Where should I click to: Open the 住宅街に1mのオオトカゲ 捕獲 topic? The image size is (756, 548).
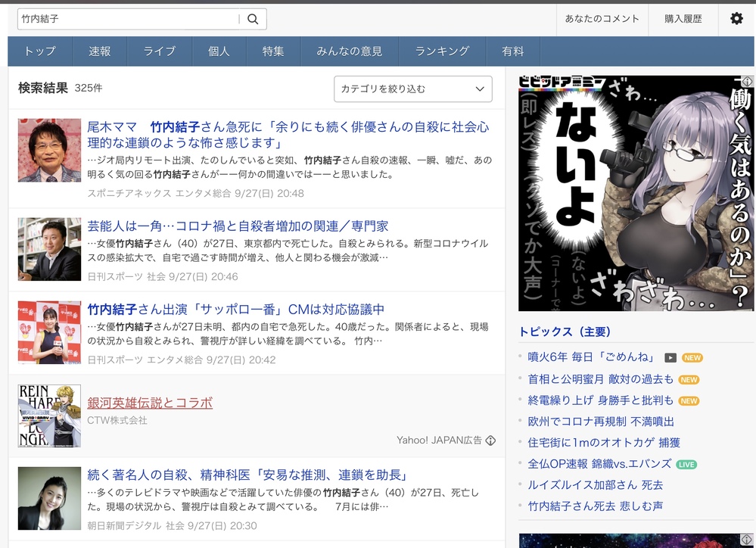(x=604, y=443)
